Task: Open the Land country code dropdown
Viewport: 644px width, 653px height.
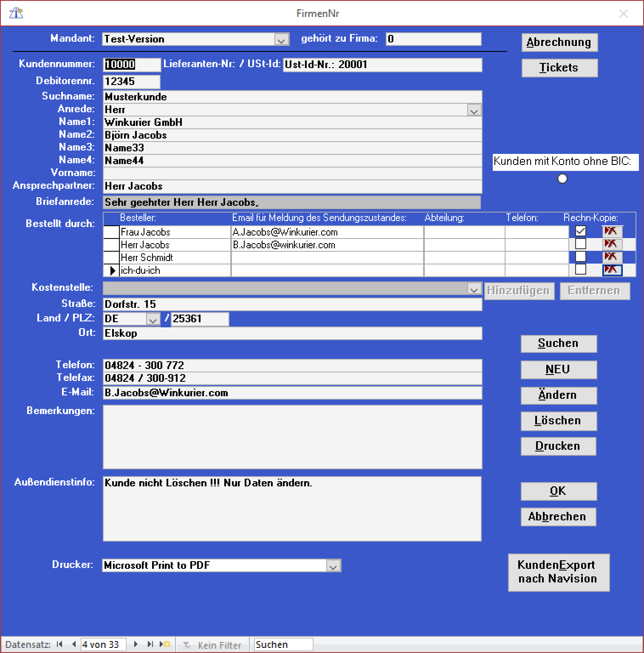Action: [x=153, y=319]
